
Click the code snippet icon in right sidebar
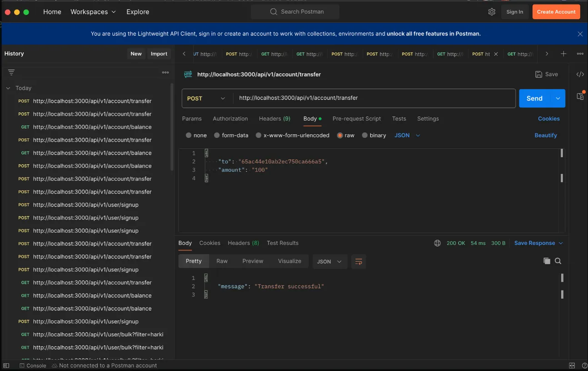pos(580,74)
